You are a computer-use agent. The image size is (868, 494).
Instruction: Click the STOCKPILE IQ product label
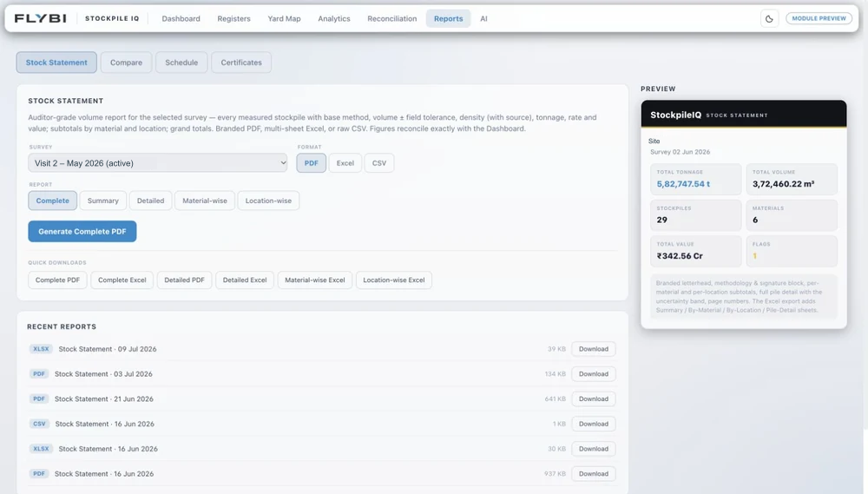[x=112, y=18]
